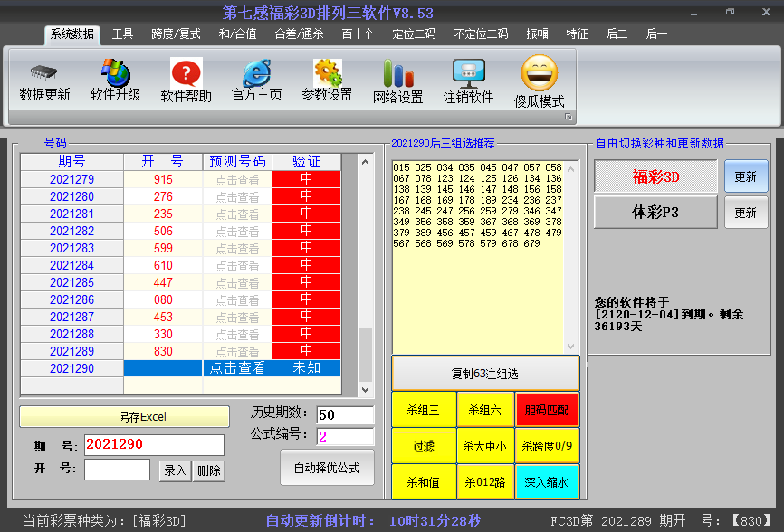Screen dimensions: 784x532
Task: Open the 不定位二码 tab
Action: click(x=481, y=34)
